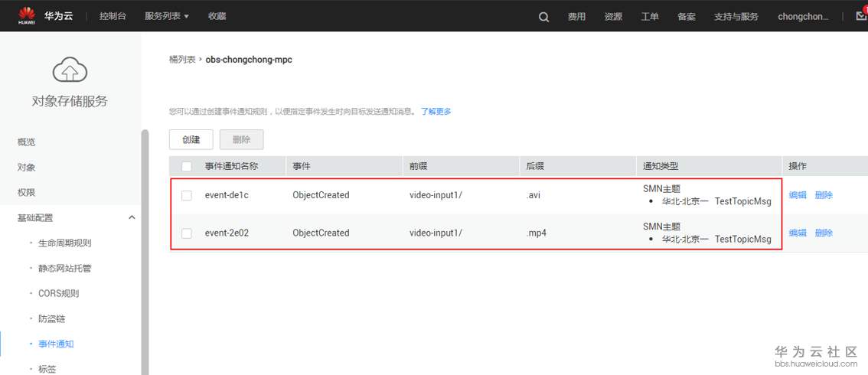Open 防盗链 in the sidebar

tap(54, 319)
